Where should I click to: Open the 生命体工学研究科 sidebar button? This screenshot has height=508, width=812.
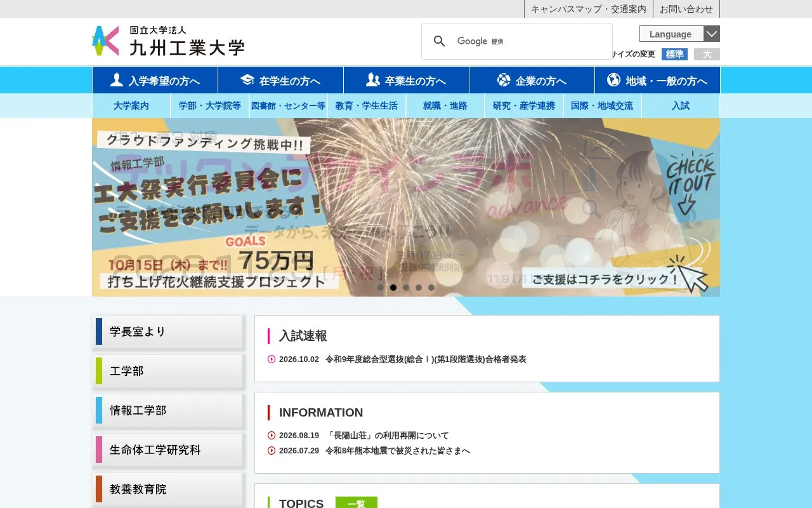coord(168,450)
